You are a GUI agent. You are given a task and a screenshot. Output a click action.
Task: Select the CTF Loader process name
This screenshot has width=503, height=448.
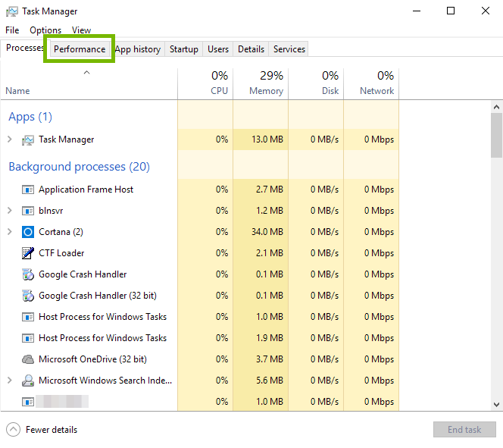coord(61,253)
